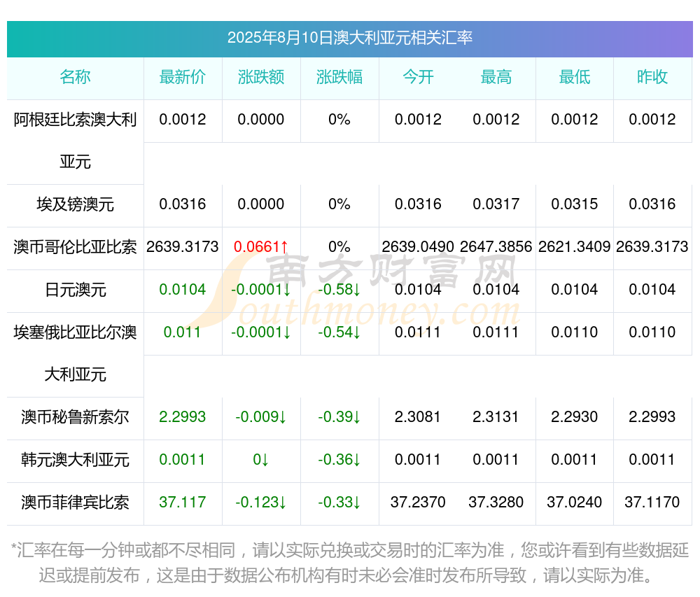Click the row name 澳币菲律宾比索
The width and height of the screenshot is (700, 597).
(75, 502)
